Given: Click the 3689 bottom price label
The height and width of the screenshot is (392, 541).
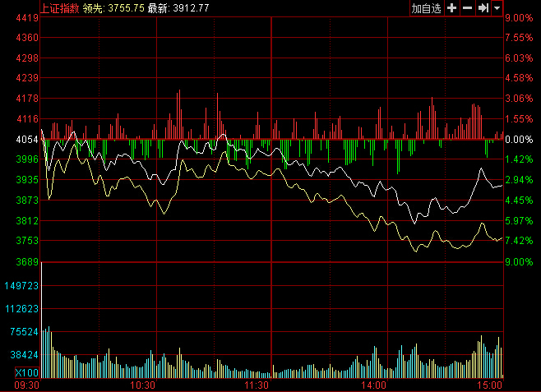Looking at the screenshot, I should click(x=27, y=262).
